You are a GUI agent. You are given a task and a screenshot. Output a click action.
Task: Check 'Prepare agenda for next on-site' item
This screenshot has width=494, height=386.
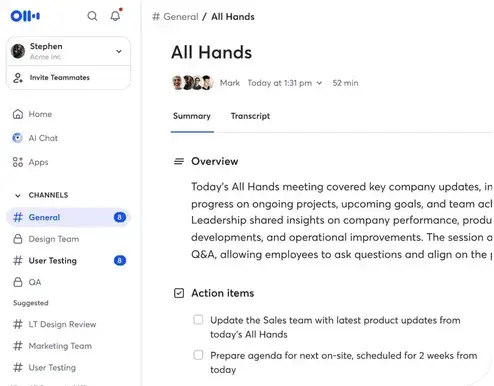point(198,355)
